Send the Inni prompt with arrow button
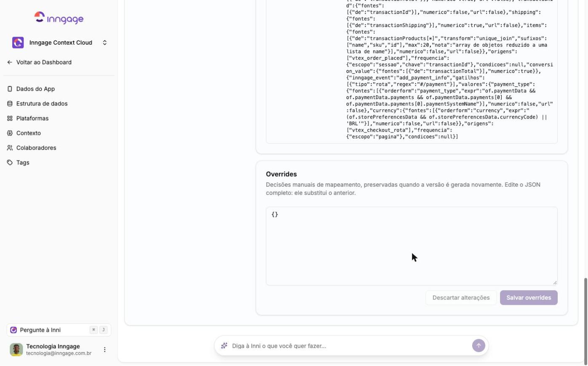 pos(478,346)
